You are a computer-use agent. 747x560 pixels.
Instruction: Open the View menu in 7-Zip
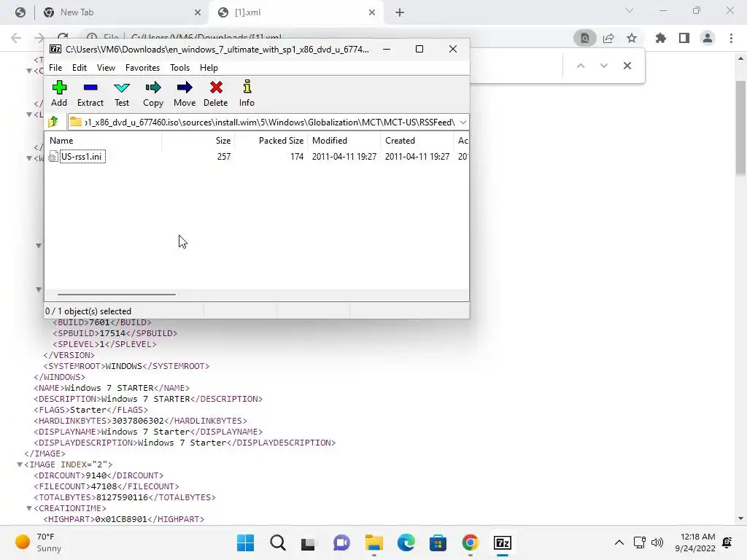tap(106, 68)
